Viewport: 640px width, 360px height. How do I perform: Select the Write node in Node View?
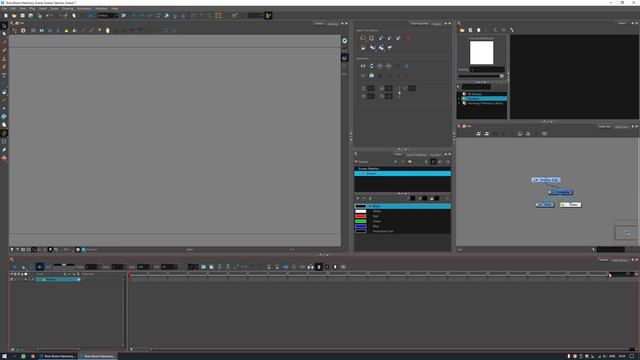tap(545, 205)
